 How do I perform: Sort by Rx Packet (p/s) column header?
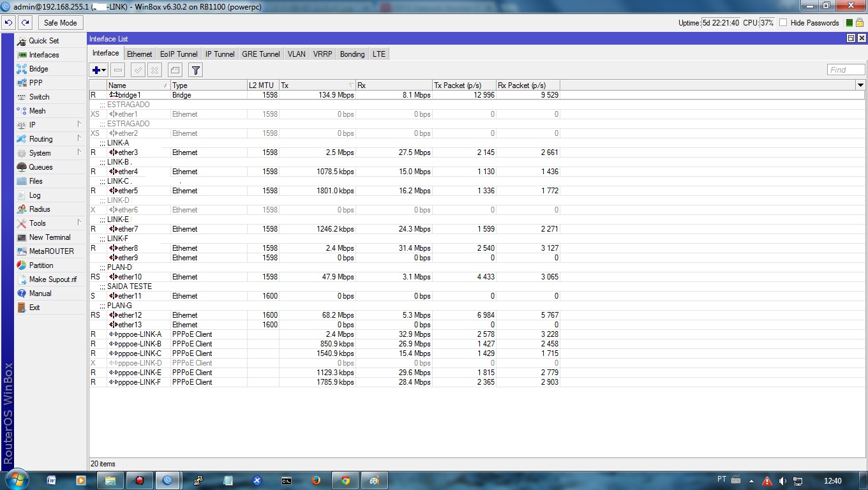[528, 85]
